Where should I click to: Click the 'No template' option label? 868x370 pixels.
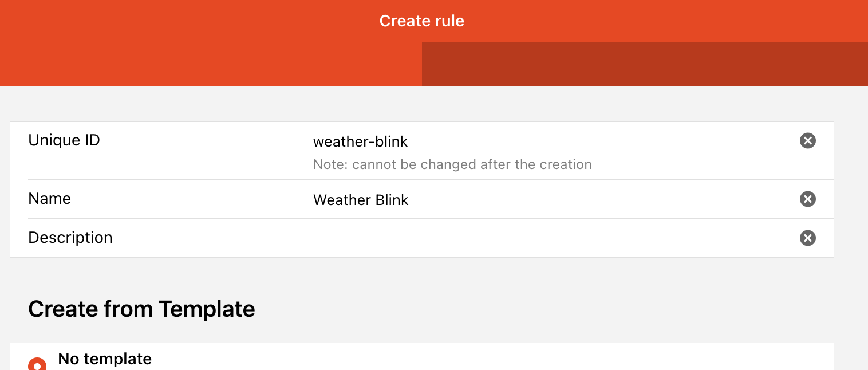point(105,359)
